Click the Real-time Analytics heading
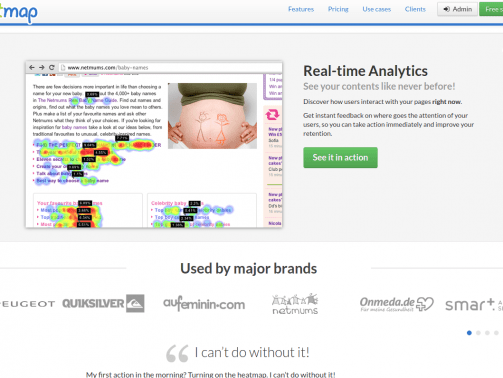The height and width of the screenshot is (378, 503). (x=365, y=71)
